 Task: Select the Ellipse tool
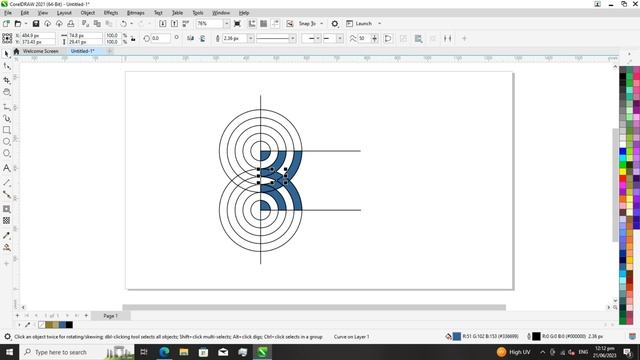click(x=7, y=142)
